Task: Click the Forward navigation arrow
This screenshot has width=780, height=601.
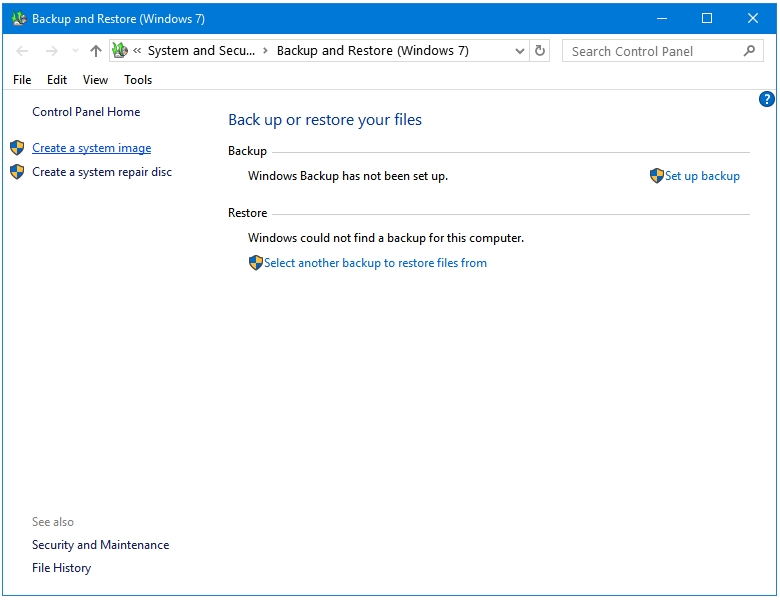Action: (52, 51)
